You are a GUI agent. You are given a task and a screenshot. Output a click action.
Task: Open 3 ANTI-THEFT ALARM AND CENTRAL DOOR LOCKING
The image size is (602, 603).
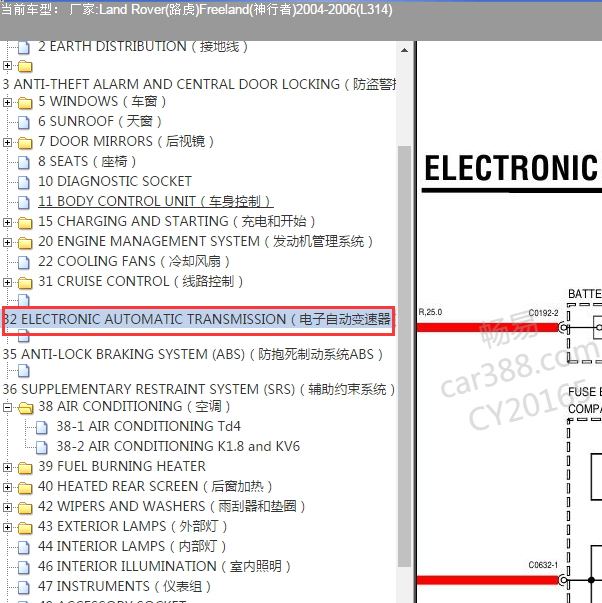click(x=199, y=84)
